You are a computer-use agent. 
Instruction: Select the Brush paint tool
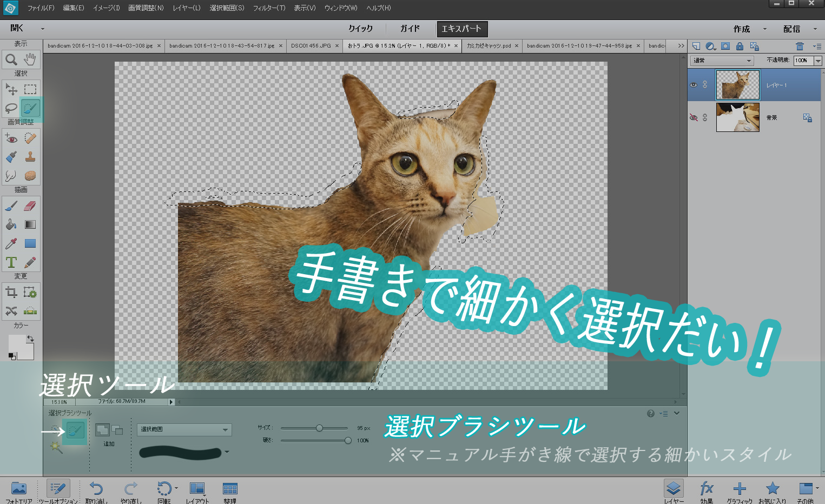[x=11, y=205]
